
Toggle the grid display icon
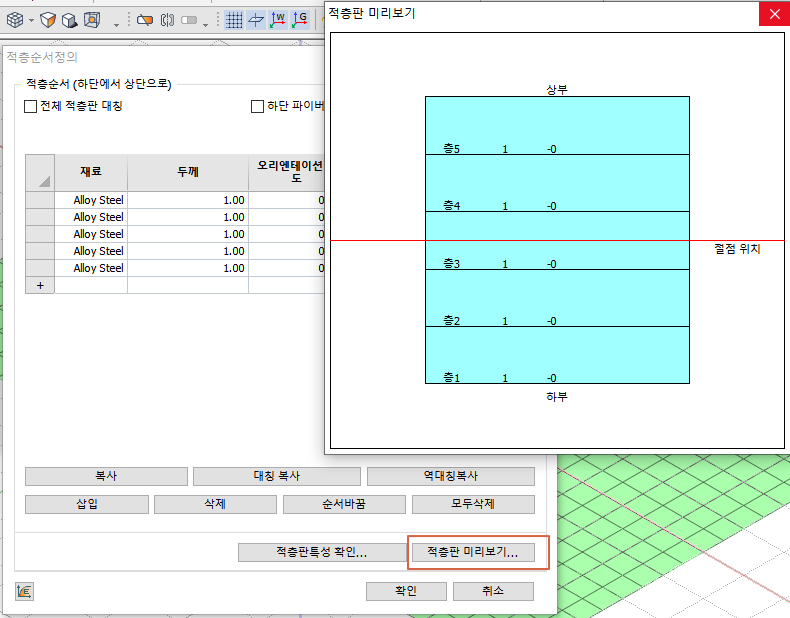coord(234,20)
